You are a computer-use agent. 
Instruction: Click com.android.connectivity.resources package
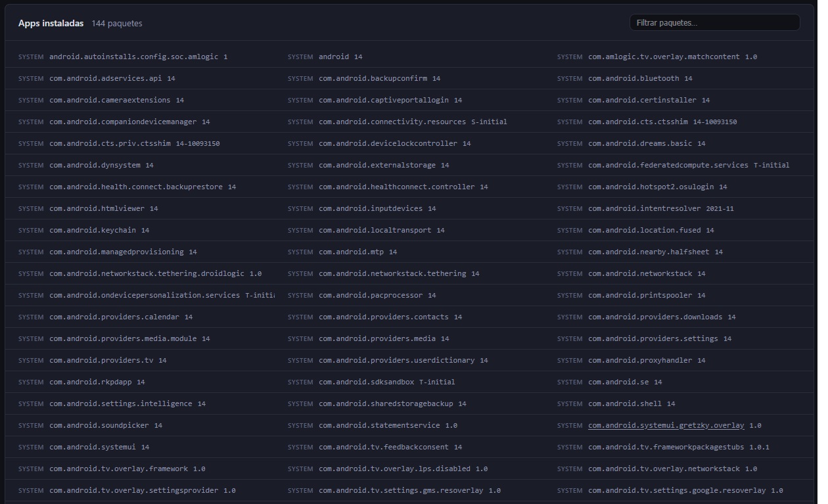pyautogui.click(x=392, y=122)
